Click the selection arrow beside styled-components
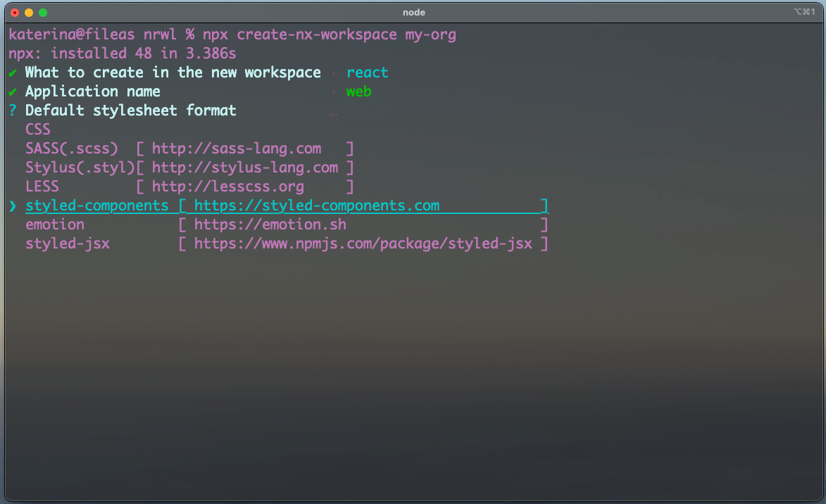Screen dimensions: 826x504 (x=13, y=206)
